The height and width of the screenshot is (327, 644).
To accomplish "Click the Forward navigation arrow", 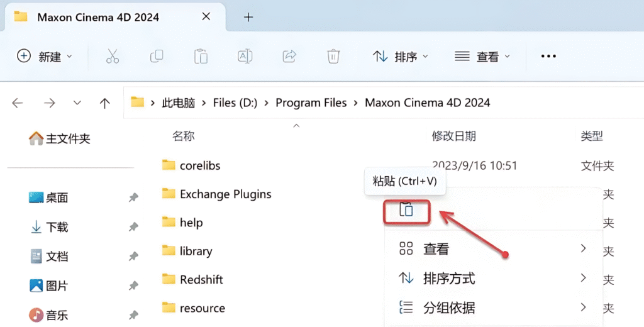I will [49, 103].
